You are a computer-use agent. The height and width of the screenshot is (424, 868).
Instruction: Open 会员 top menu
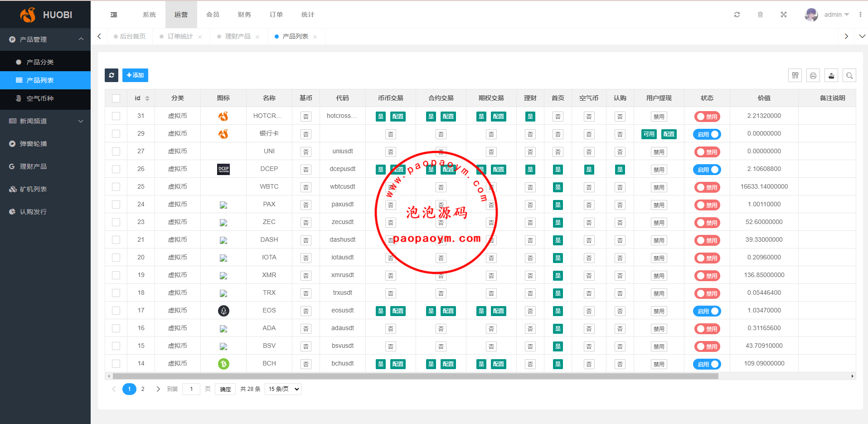click(x=213, y=15)
